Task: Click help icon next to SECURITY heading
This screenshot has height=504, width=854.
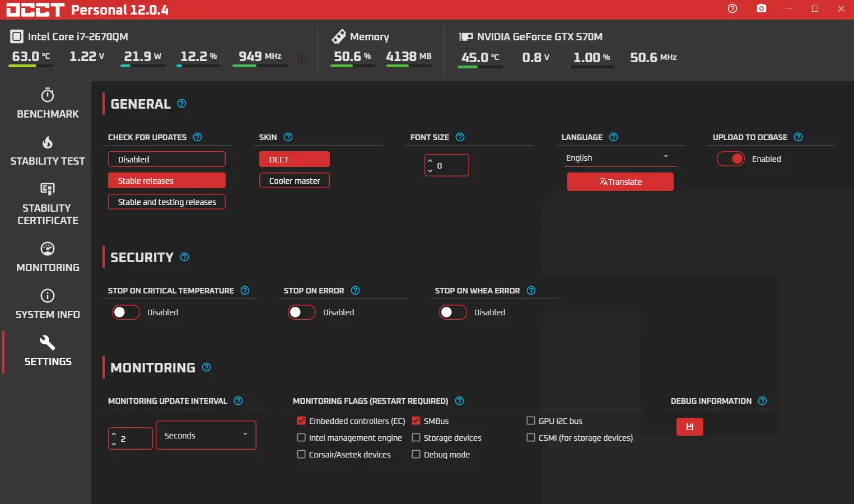Action: coord(184,257)
